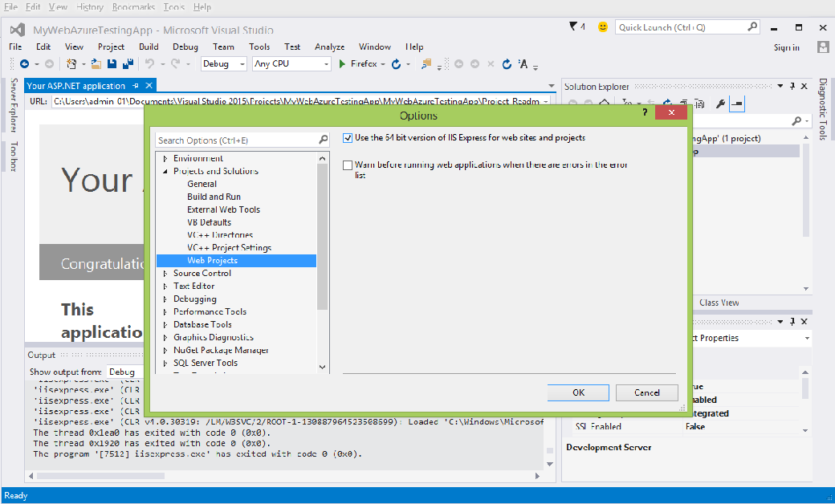
Task: Click the Options tree scroll-down arrow
Action: click(322, 368)
